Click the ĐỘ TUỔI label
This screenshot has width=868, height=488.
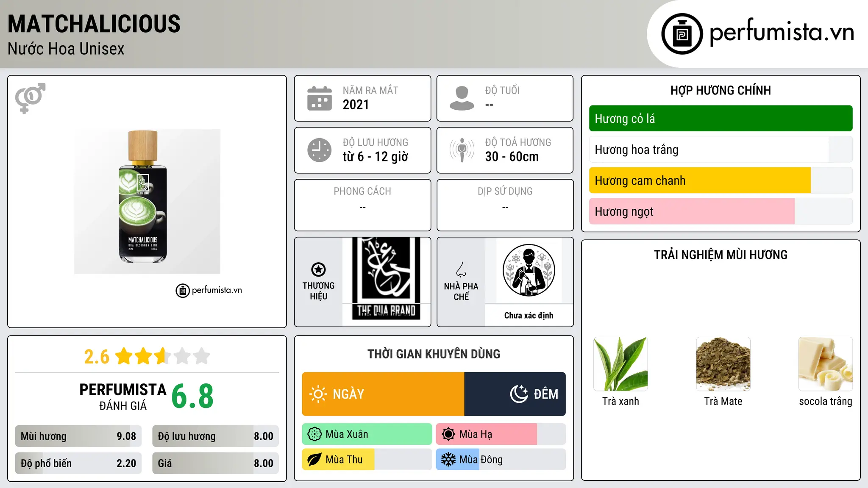(x=502, y=90)
